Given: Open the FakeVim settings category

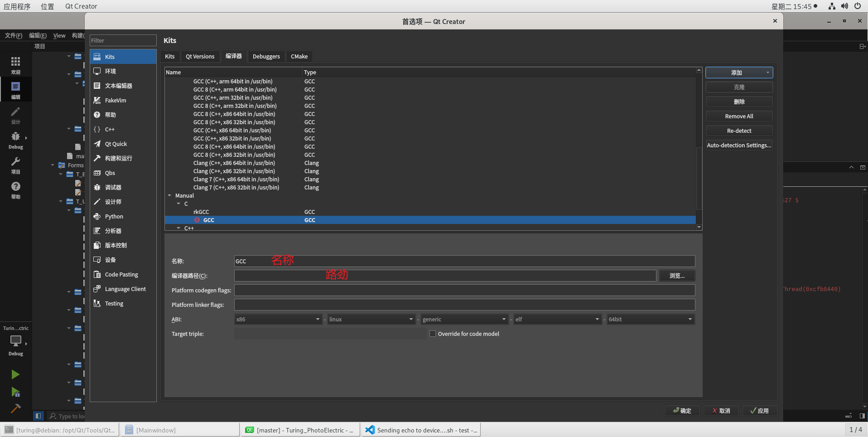Looking at the screenshot, I should coord(123,100).
